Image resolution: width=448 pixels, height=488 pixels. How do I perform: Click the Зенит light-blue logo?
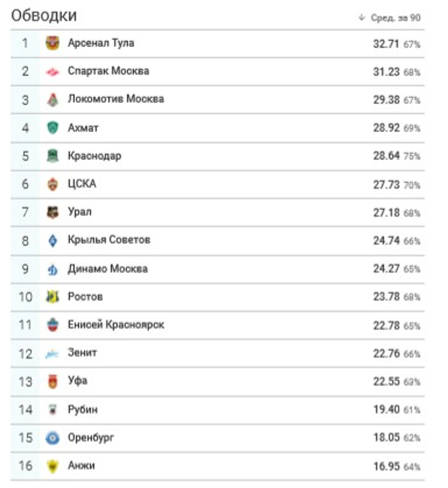pos(52,354)
